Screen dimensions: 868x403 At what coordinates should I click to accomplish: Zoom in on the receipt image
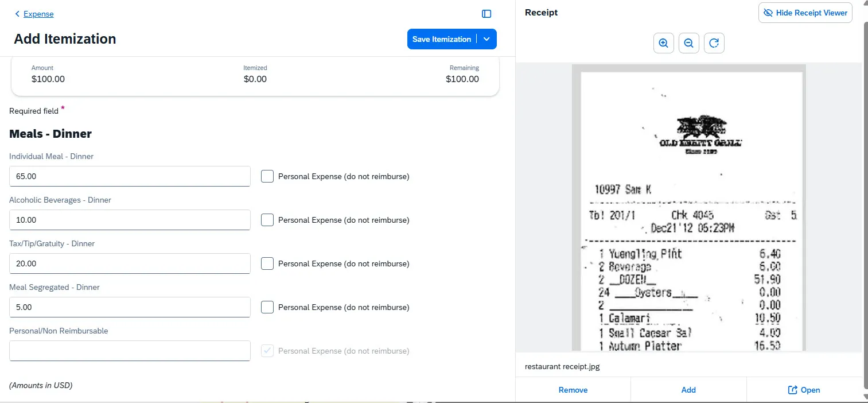click(664, 43)
